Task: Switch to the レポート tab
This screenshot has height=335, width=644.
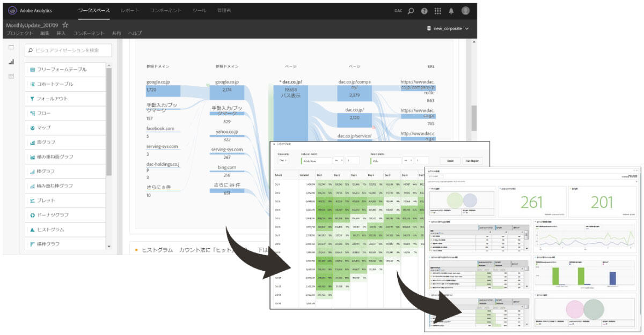Action: 129,11
